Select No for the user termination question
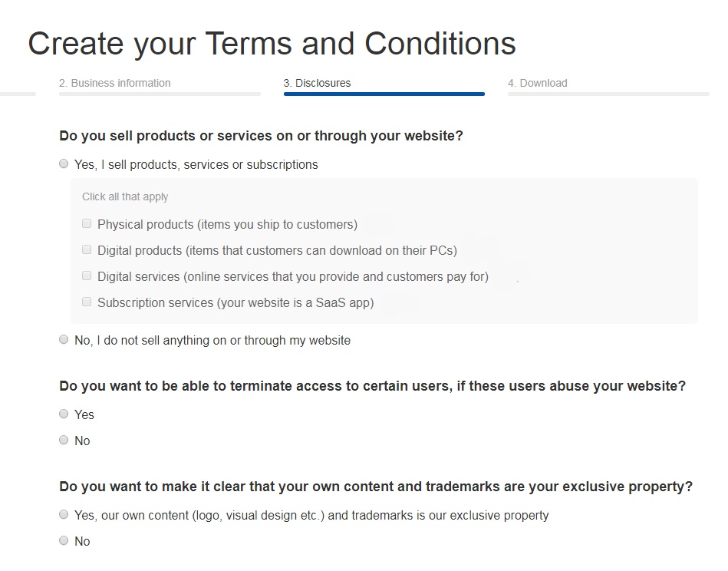Image resolution: width=728 pixels, height=571 pixels. [x=64, y=439]
